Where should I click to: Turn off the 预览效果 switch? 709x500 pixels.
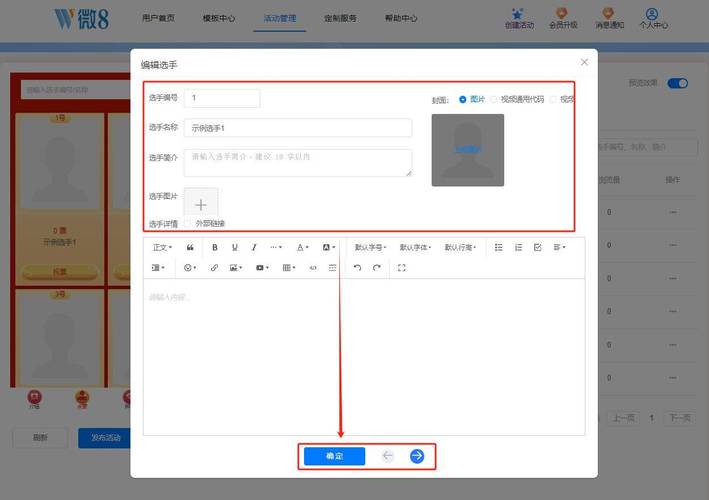pyautogui.click(x=677, y=84)
